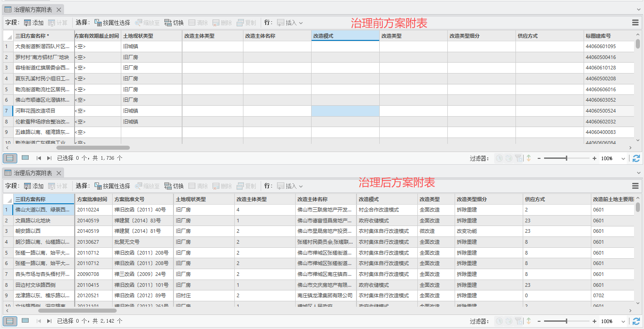Click 土地现状类型 header in 治理前方案附表
Image resolution: width=644 pixels, height=329 pixels.
point(152,36)
